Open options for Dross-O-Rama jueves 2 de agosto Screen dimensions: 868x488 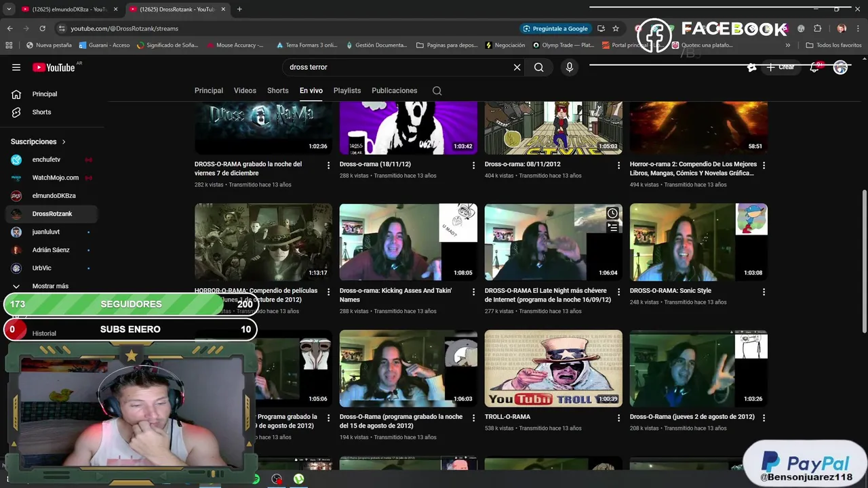tap(764, 418)
